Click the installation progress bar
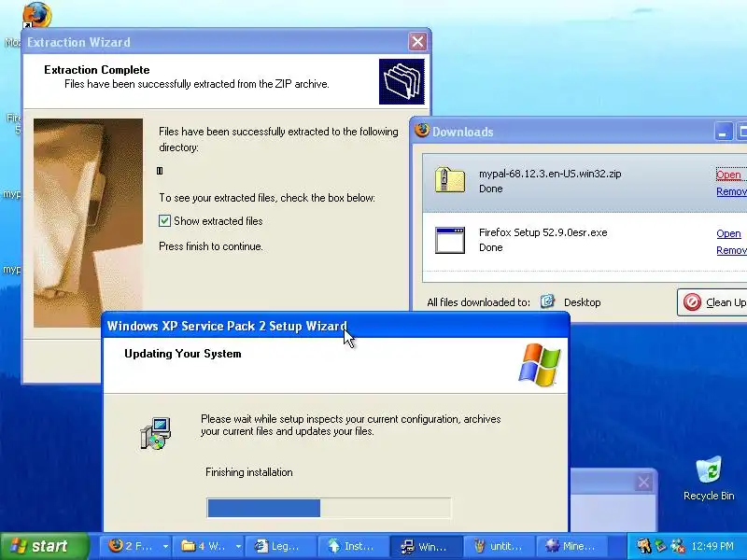Image resolution: width=747 pixels, height=560 pixels. [x=329, y=508]
